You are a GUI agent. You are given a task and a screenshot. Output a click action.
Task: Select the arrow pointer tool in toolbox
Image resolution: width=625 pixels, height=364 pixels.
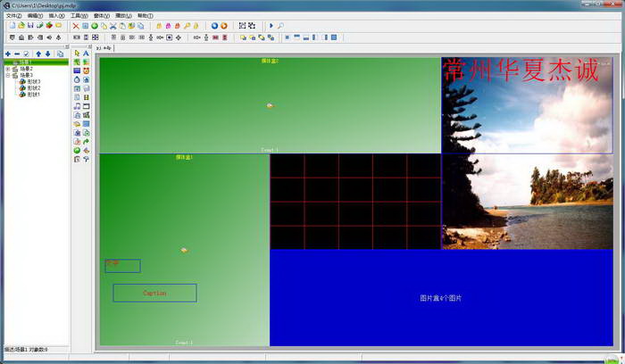77,54
